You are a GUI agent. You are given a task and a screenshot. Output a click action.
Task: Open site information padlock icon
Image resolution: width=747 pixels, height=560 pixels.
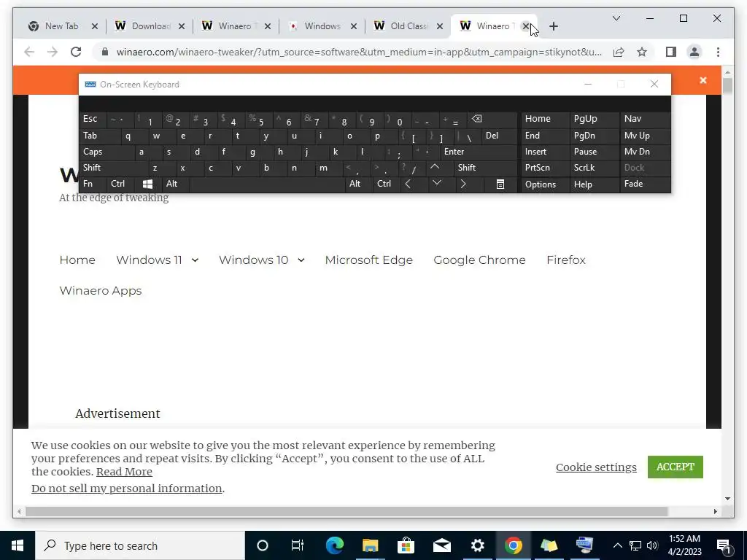click(x=105, y=52)
